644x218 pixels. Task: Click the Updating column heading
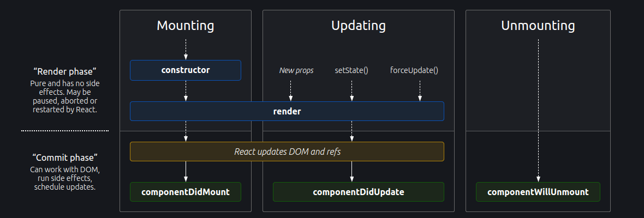[x=358, y=26]
